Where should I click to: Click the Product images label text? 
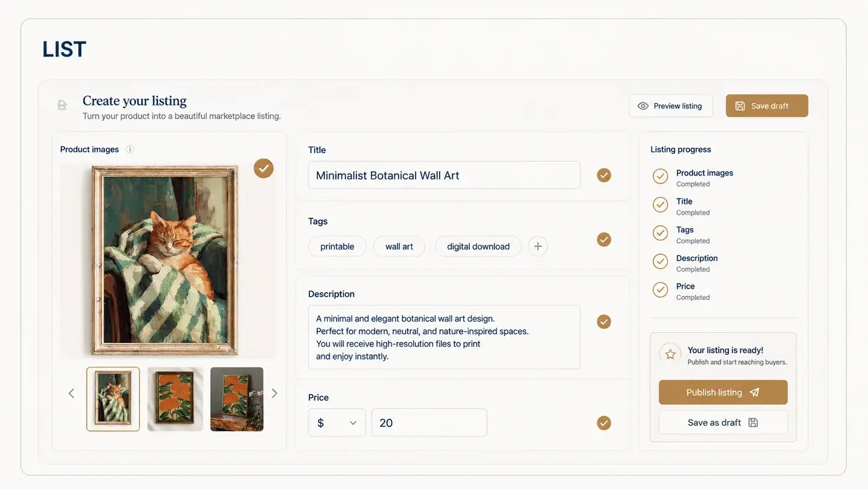point(89,150)
